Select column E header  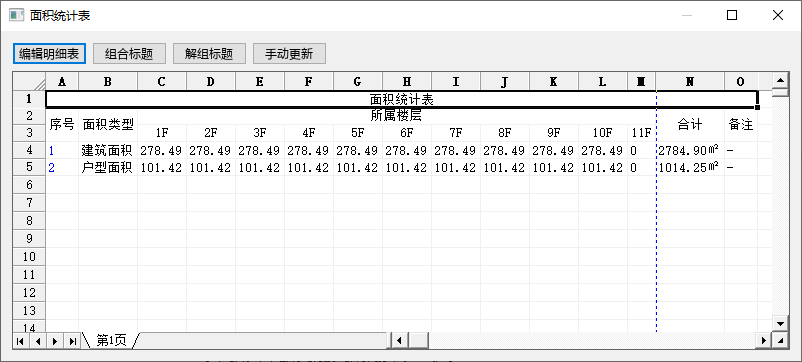pyautogui.click(x=260, y=81)
